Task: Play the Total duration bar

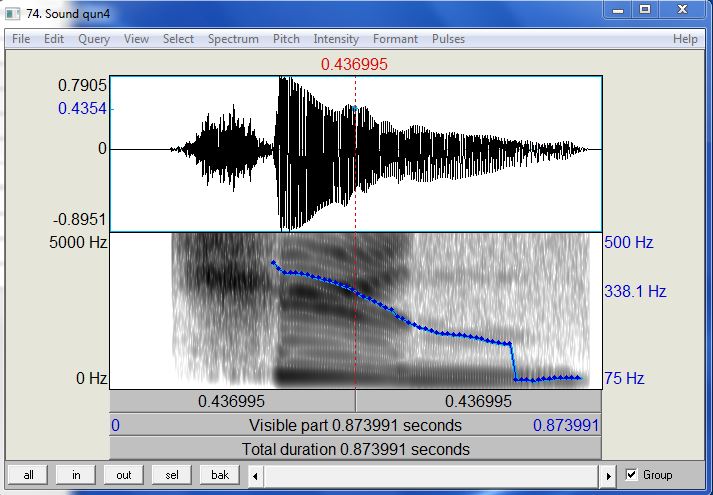Action: point(355,449)
